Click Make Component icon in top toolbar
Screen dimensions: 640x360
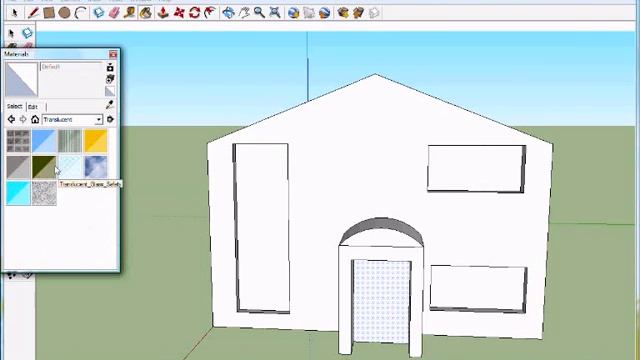pos(99,13)
